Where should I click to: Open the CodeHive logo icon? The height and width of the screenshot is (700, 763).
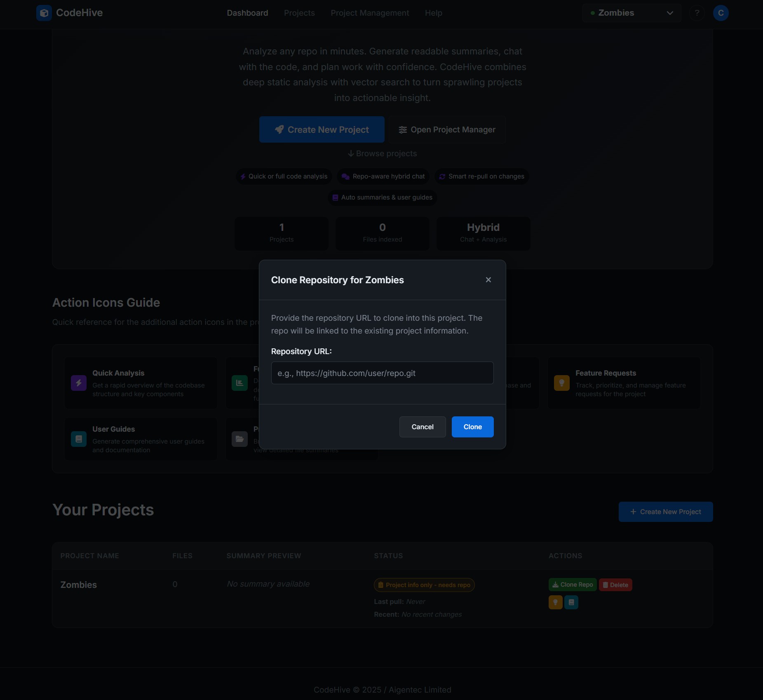coord(44,13)
